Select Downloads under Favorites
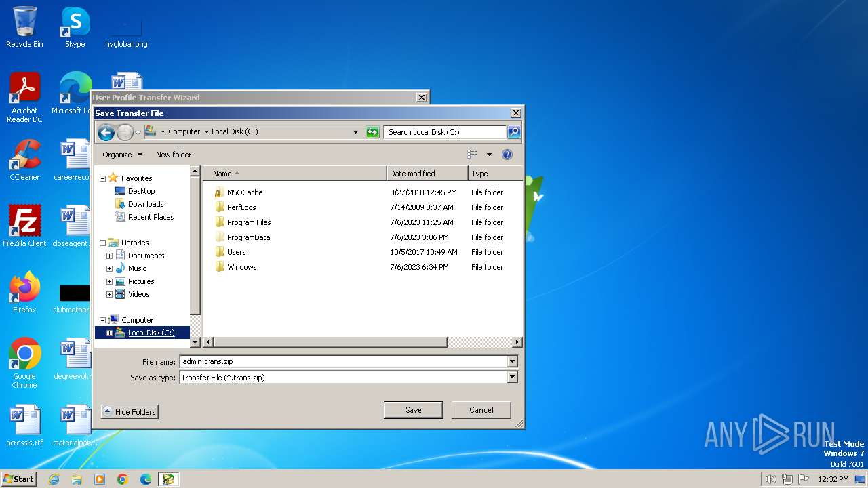This screenshot has height=488, width=868. [x=146, y=204]
